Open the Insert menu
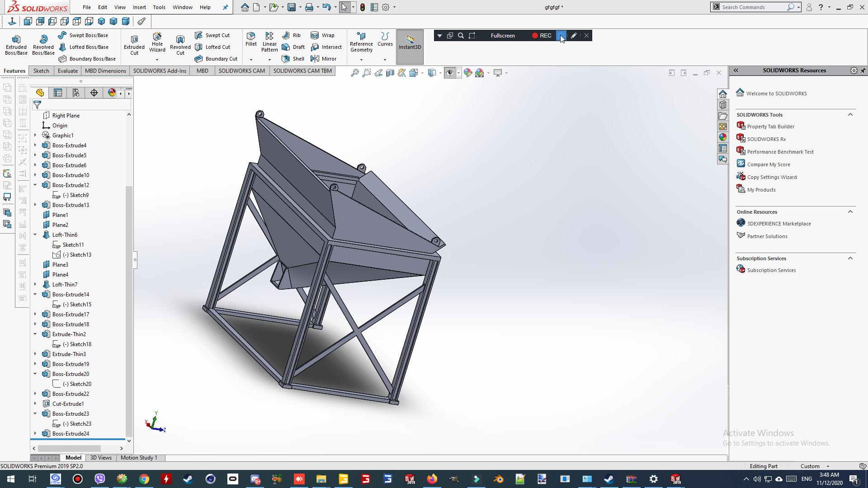The height and width of the screenshot is (488, 868). pyautogui.click(x=139, y=7)
